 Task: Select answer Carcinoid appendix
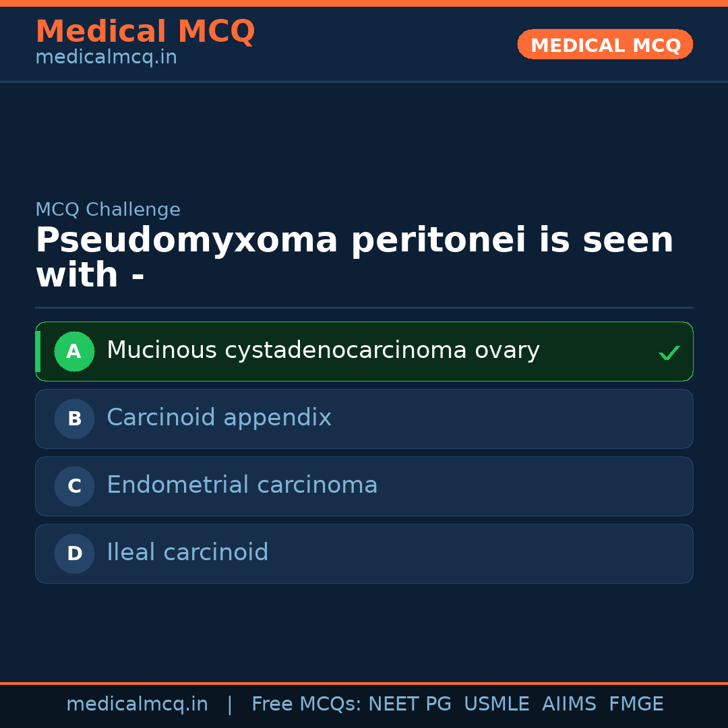(x=219, y=418)
